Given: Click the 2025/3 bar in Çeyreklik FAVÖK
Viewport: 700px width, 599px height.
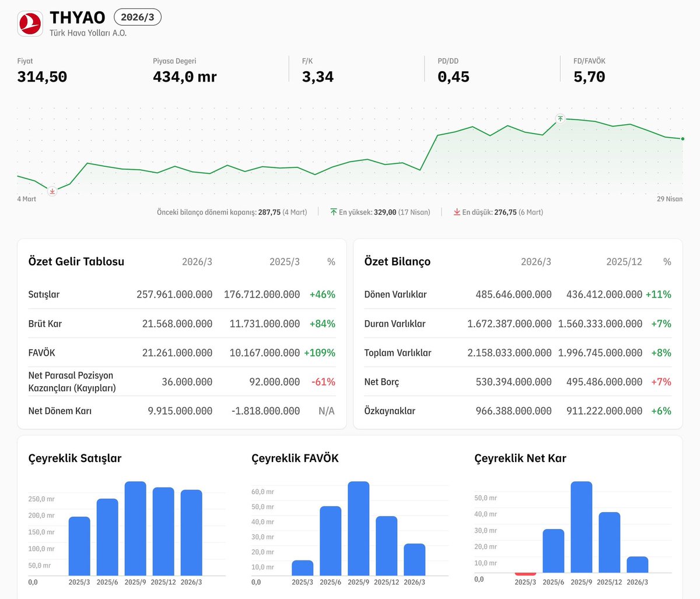Looking at the screenshot, I should (303, 568).
